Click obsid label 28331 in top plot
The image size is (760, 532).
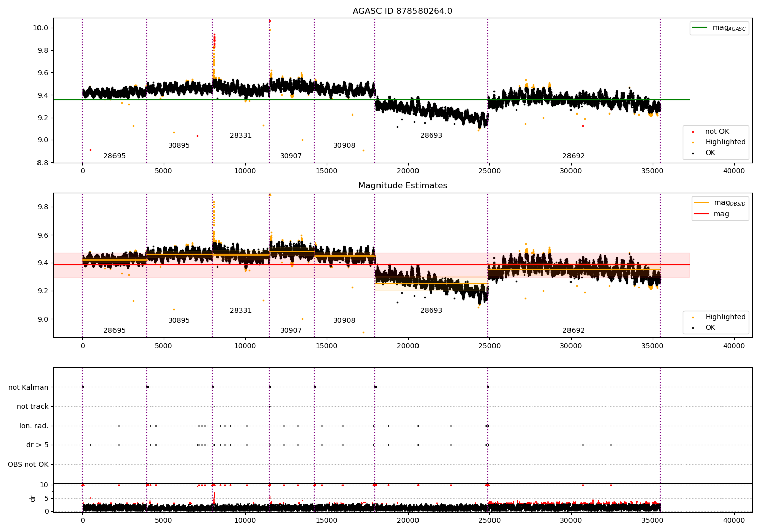(241, 135)
